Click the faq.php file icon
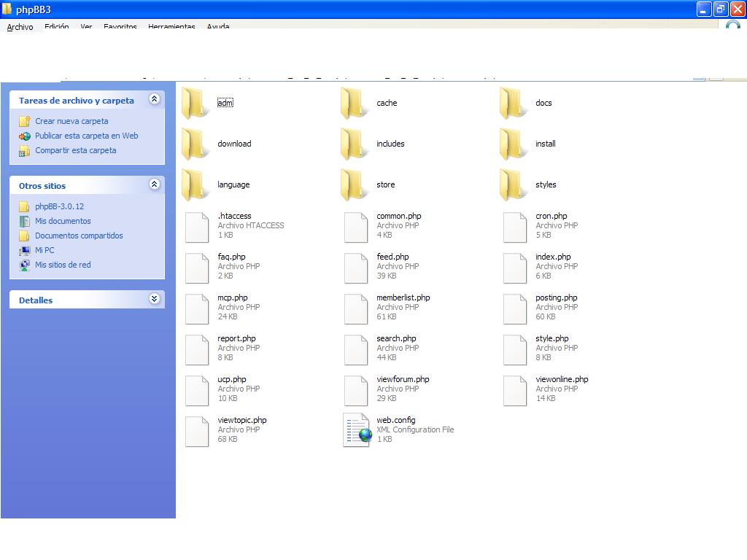747x560 pixels. (197, 268)
